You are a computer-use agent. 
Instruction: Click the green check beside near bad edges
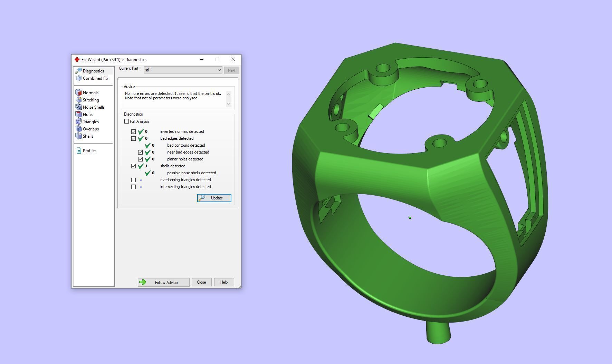(147, 152)
